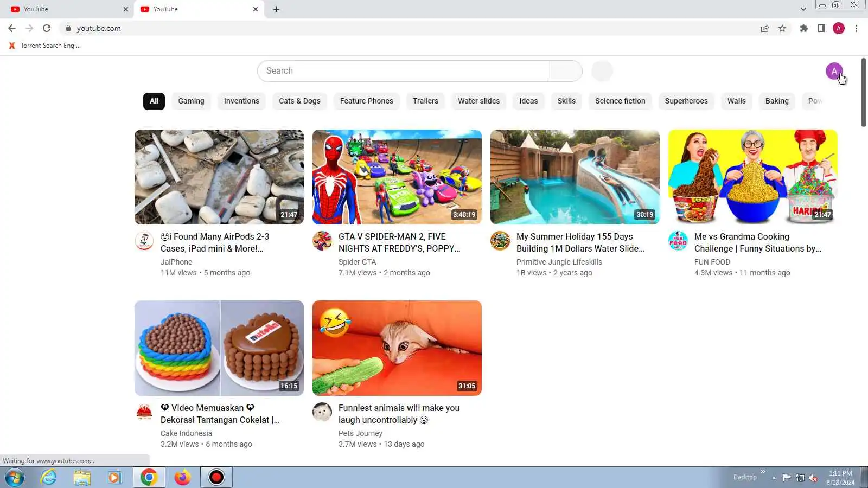This screenshot has height=488, width=868.
Task: Open the FUN FOOD channel avatar
Action: point(678,241)
